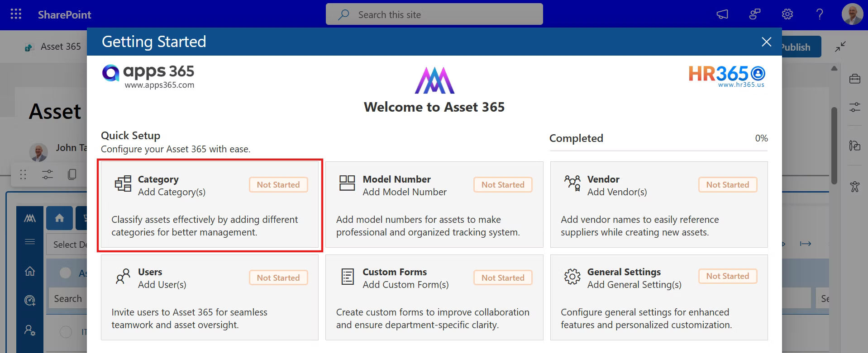Open the user settings sidebar icon
The image size is (868, 353).
pos(30,330)
